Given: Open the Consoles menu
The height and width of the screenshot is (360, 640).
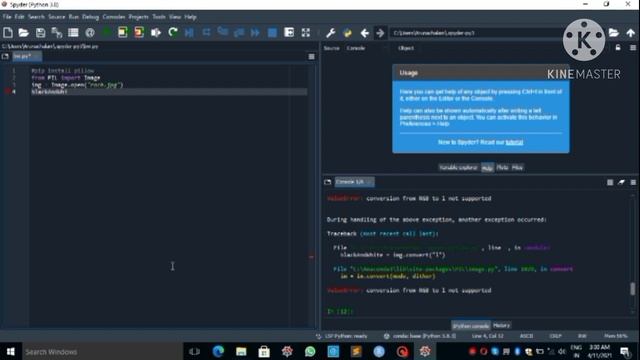Looking at the screenshot, I should (113, 17).
